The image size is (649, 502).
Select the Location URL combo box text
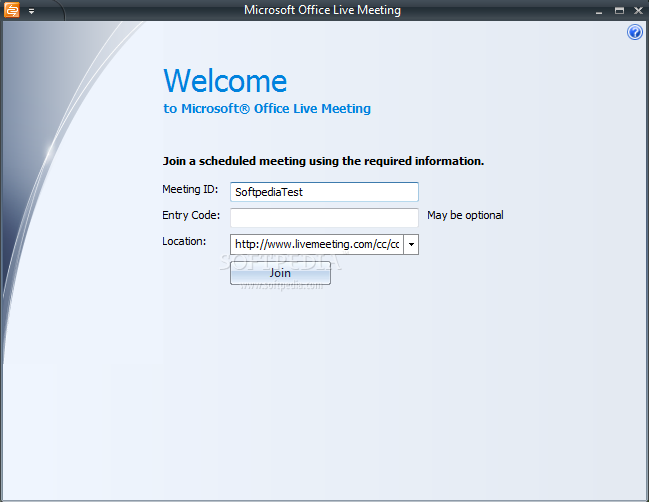click(x=317, y=244)
